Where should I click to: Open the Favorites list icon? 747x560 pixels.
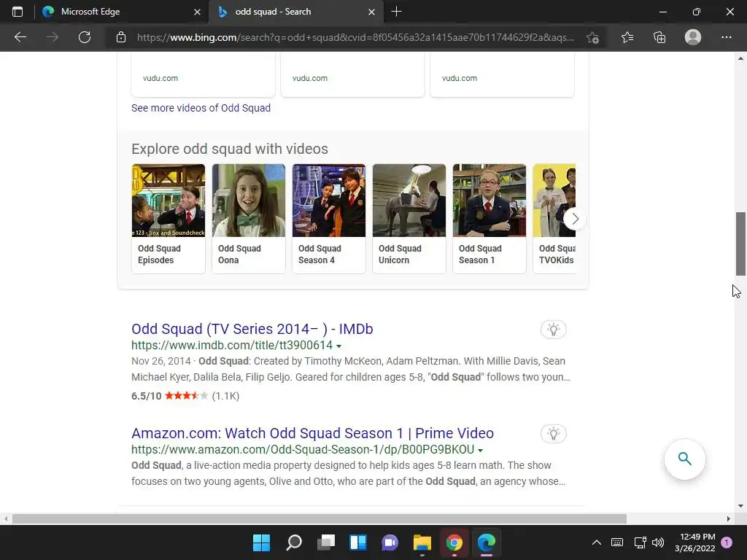pos(627,37)
